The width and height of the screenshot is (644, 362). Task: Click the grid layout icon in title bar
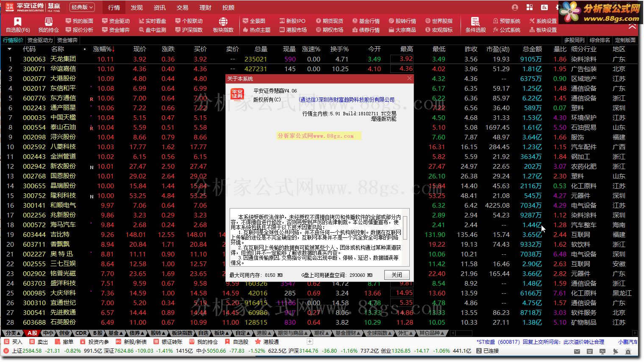[530, 7]
